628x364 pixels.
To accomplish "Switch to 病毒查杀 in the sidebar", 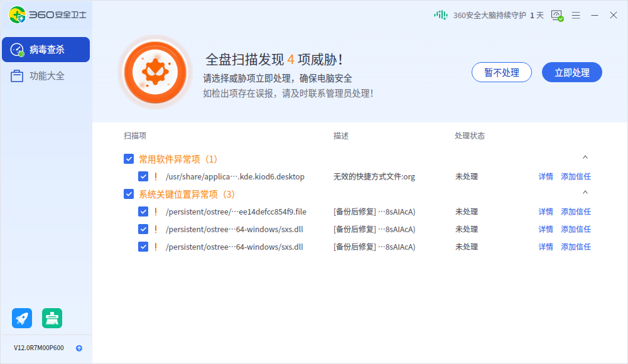I will point(46,50).
